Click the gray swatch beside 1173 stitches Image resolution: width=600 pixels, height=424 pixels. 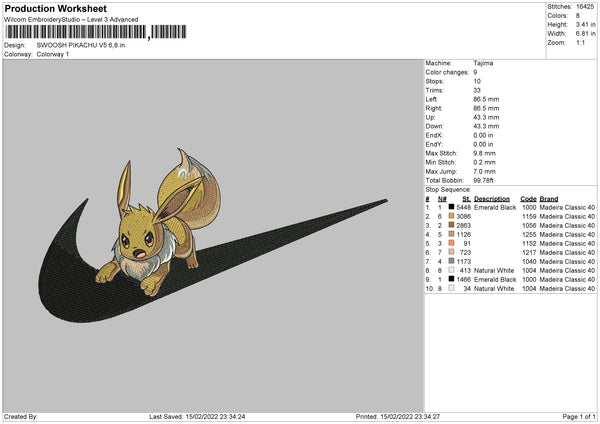(x=452, y=261)
